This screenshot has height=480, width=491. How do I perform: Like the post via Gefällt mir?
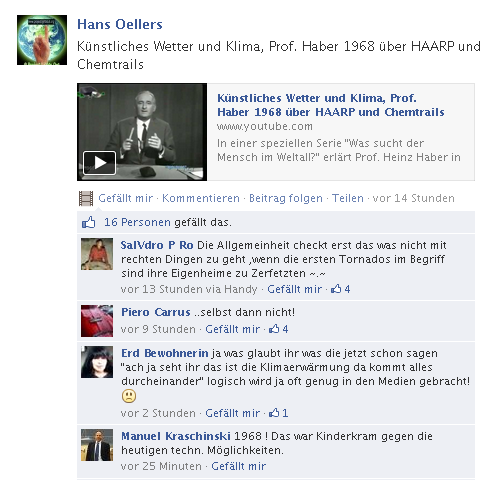(126, 198)
